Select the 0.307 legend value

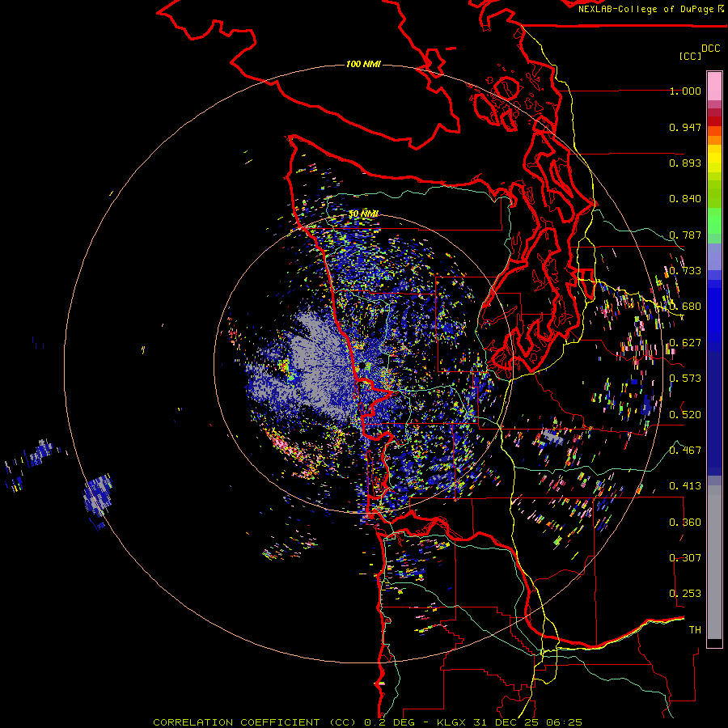pyautogui.click(x=685, y=557)
